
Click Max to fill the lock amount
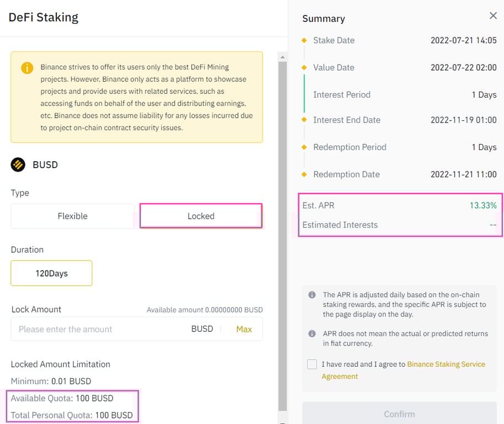coord(244,329)
